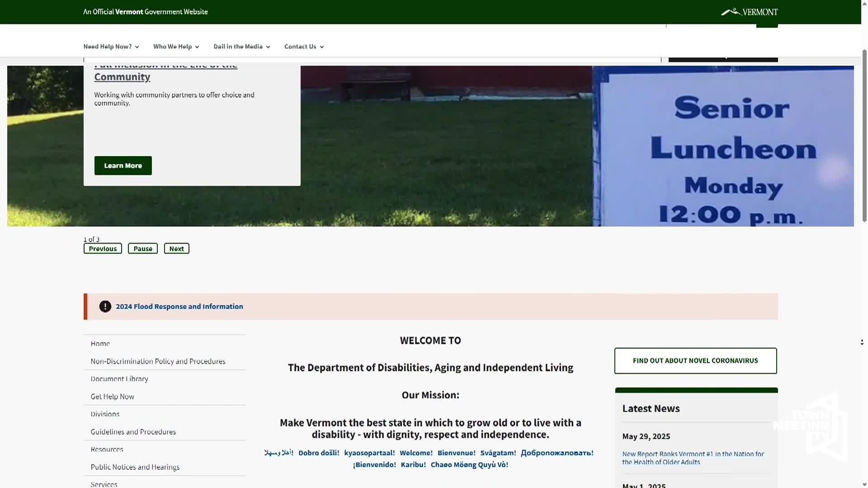Open the Who We Help dropdown
The image size is (868, 488).
pyautogui.click(x=175, y=47)
